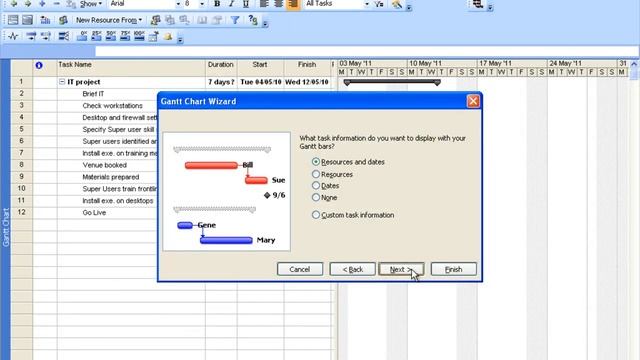The width and height of the screenshot is (640, 360).
Task: Click the Indicators column header icon
Action: 39,65
